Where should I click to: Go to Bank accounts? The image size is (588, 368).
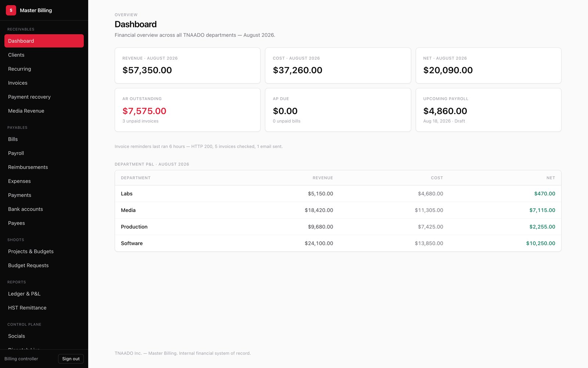tap(44, 209)
